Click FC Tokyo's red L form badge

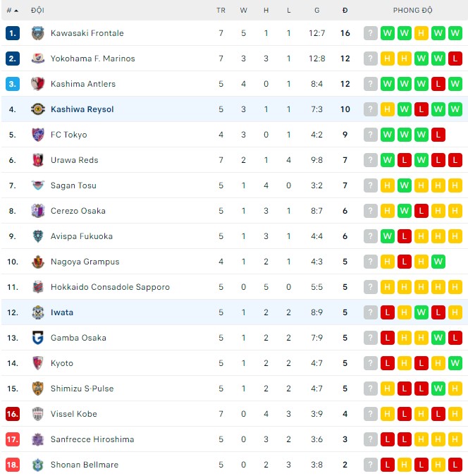(x=438, y=135)
